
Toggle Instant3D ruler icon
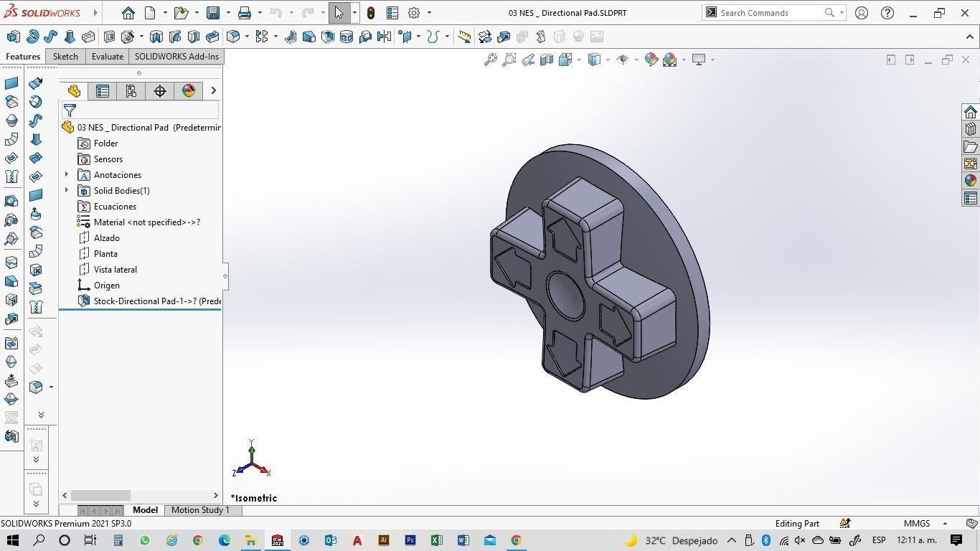click(x=465, y=37)
